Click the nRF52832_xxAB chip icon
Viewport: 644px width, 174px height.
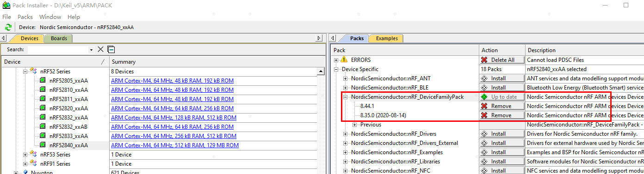click(43, 127)
